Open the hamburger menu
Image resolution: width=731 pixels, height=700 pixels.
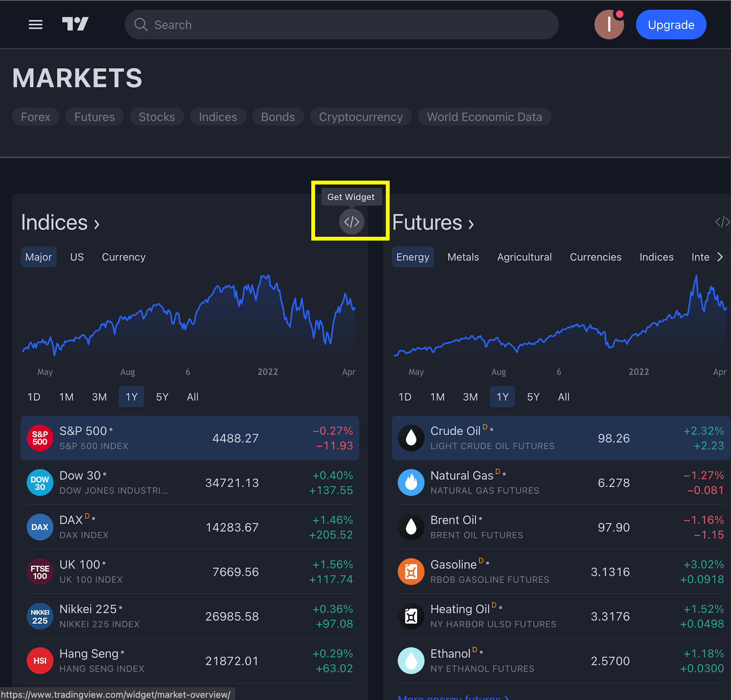click(x=35, y=25)
